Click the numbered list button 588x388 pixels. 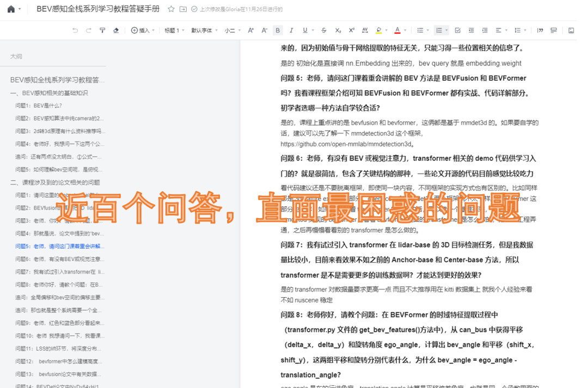point(439,30)
